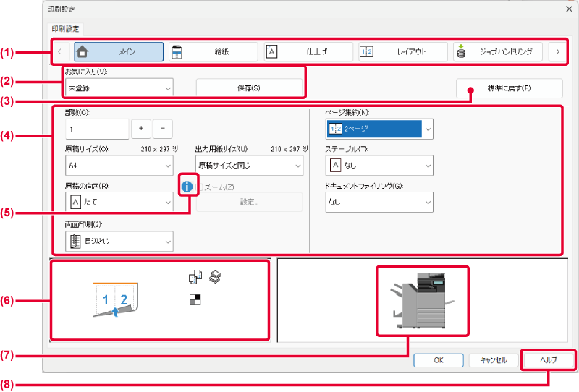Screen dimensions: 579x392
Task: Click the 部数 copies input field
Action: [96, 128]
